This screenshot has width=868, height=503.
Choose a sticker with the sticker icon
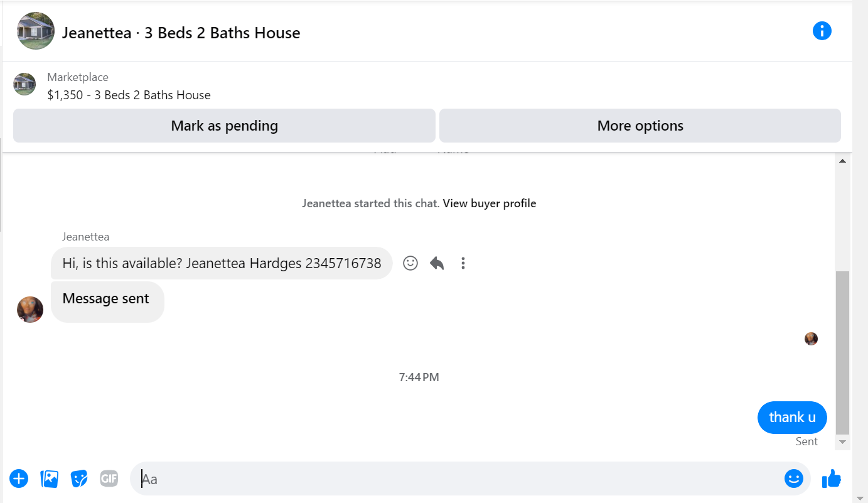tap(79, 479)
